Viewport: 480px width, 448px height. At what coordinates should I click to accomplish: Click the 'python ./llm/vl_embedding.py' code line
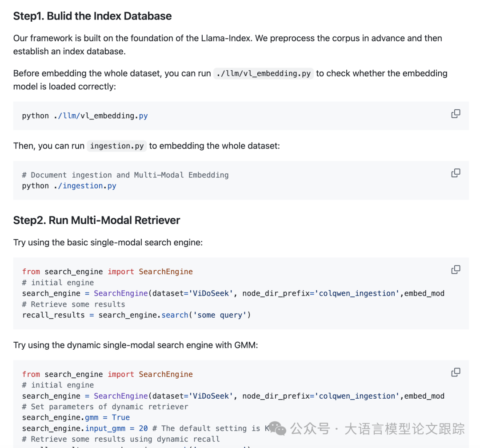tap(84, 116)
